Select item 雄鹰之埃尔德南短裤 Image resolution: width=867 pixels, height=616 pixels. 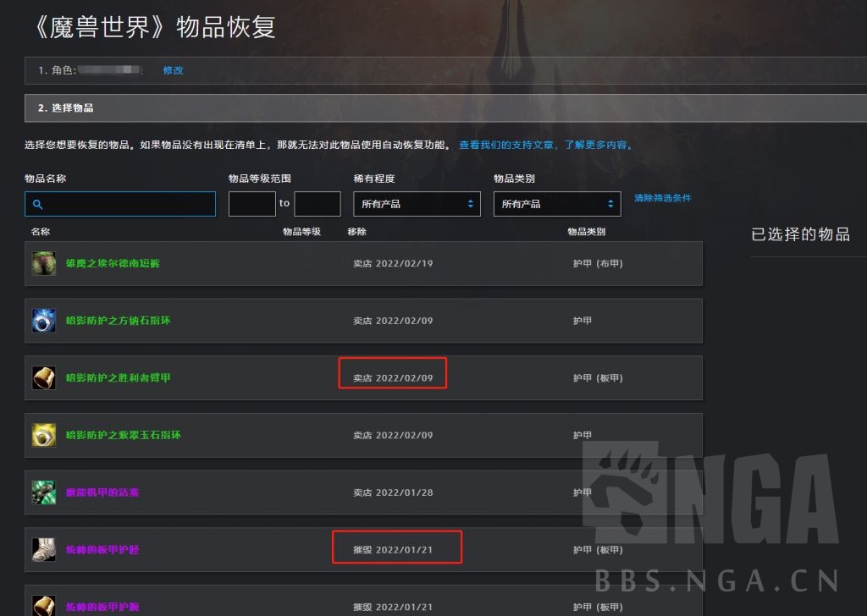pos(113,263)
